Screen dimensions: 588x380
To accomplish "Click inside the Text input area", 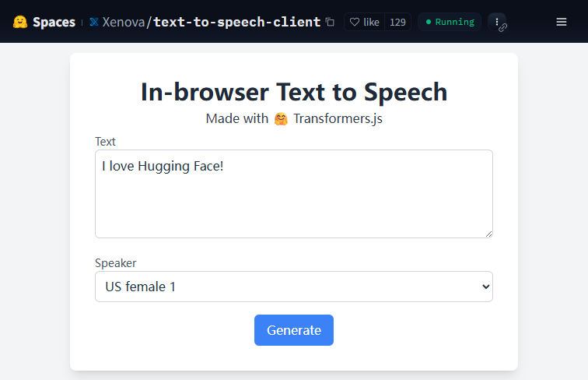I will click(x=294, y=194).
